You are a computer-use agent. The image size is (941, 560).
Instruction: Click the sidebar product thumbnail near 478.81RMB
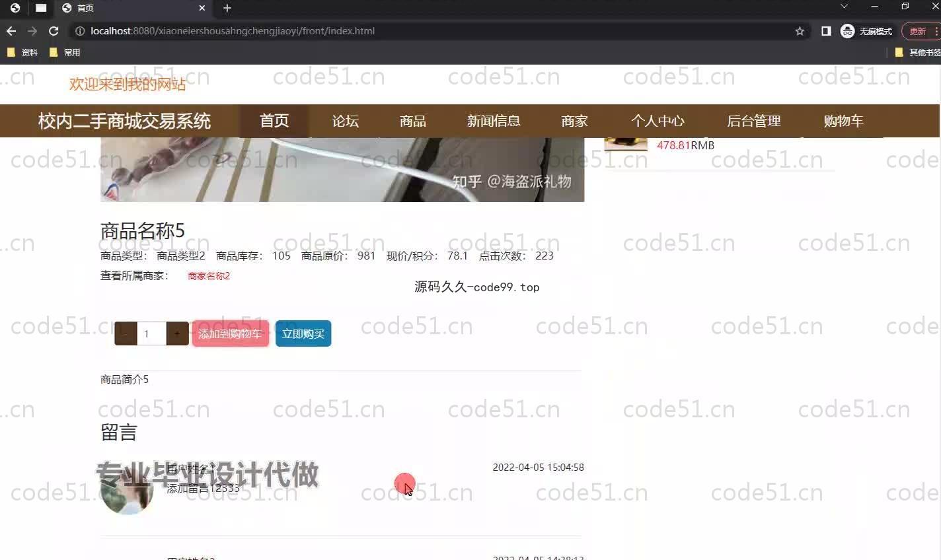pyautogui.click(x=626, y=143)
